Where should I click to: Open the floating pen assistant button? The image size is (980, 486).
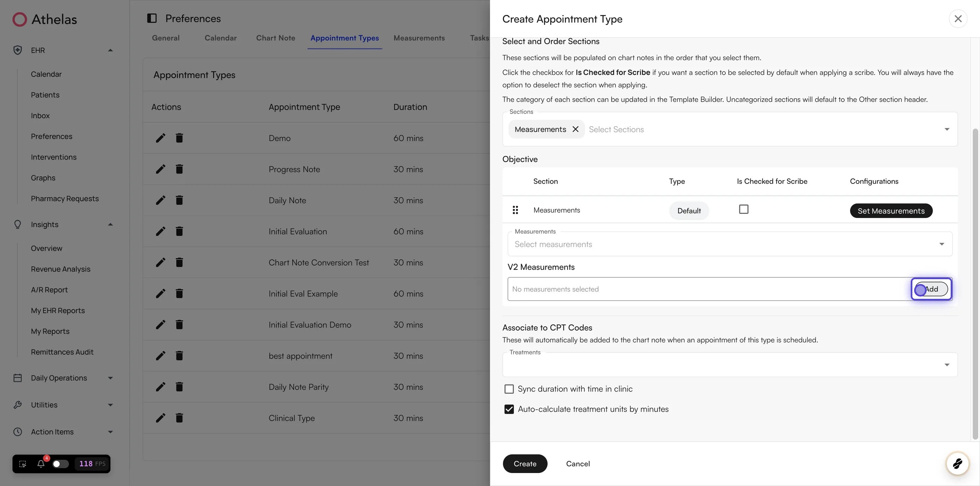pos(957,464)
